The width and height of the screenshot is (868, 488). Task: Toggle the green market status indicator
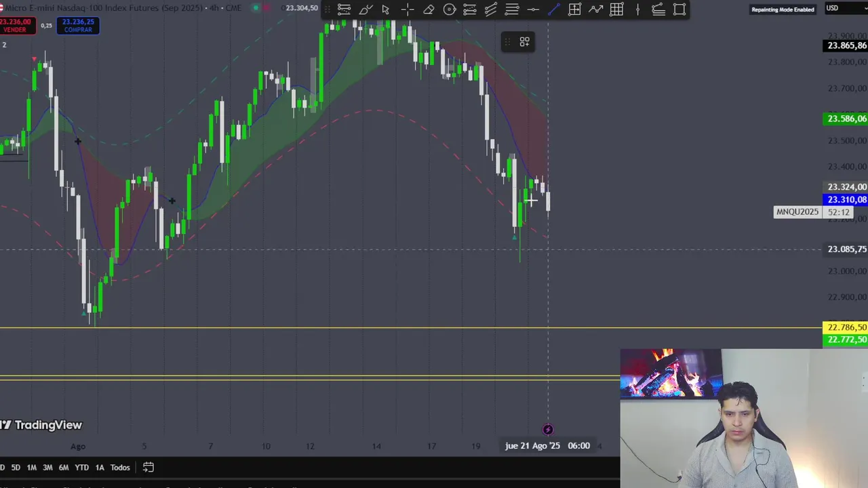[256, 8]
